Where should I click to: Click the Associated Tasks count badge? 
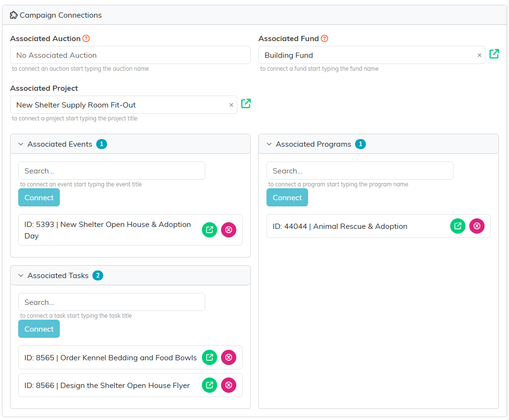[x=98, y=275]
